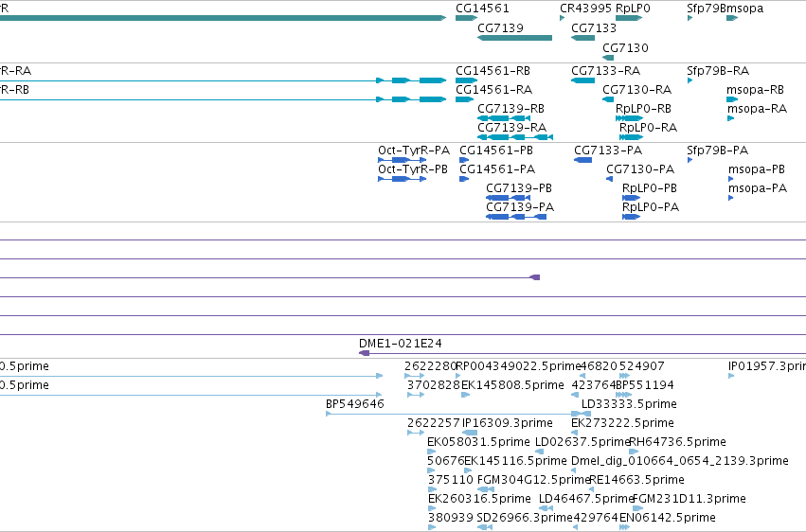
Task: Click protein Oct-TyrR-PA label
Action: (413, 151)
